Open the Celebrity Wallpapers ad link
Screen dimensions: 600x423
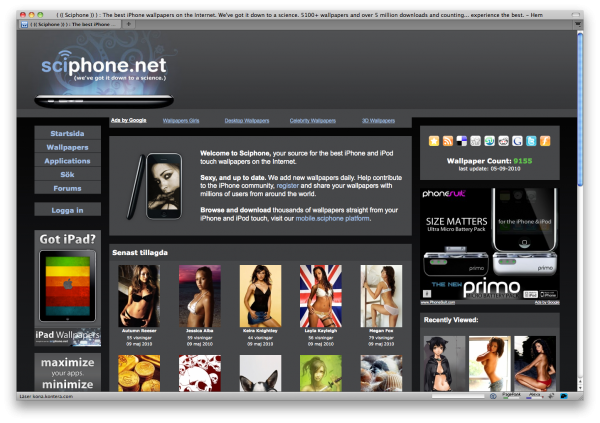point(313,121)
